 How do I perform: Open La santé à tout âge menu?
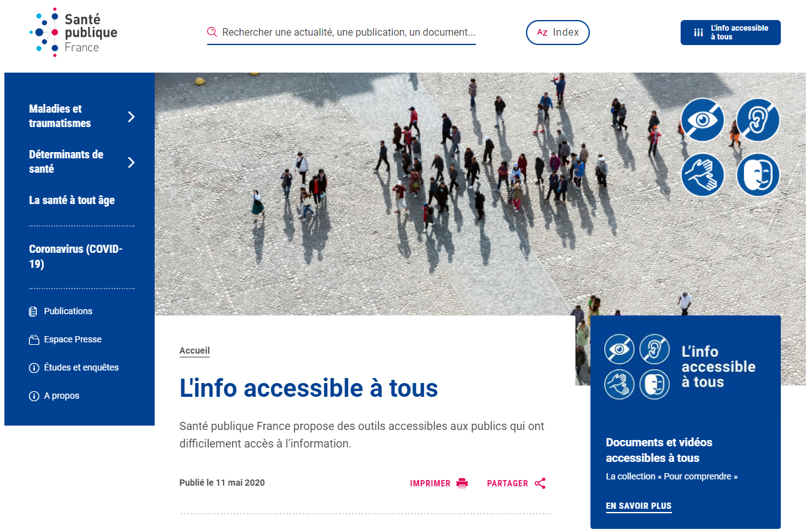click(x=72, y=200)
